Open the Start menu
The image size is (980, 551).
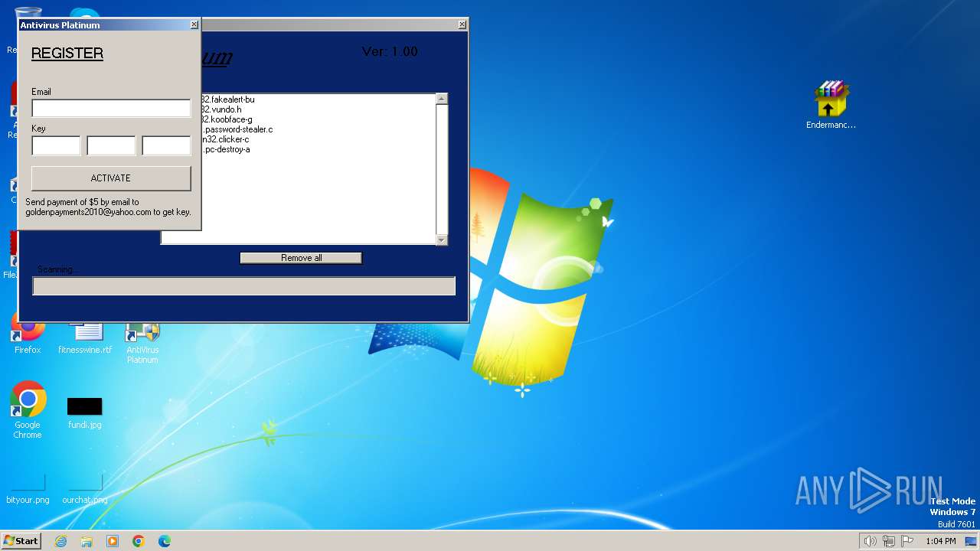pyautogui.click(x=21, y=540)
